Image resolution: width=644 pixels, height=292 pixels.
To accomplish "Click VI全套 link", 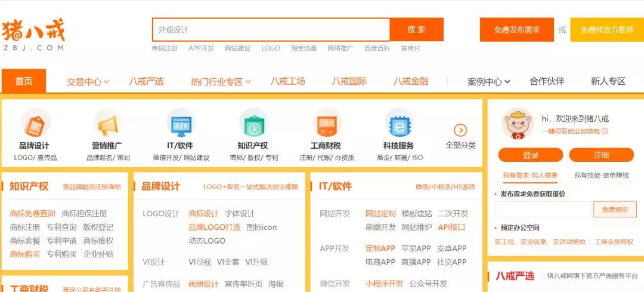I will (228, 262).
